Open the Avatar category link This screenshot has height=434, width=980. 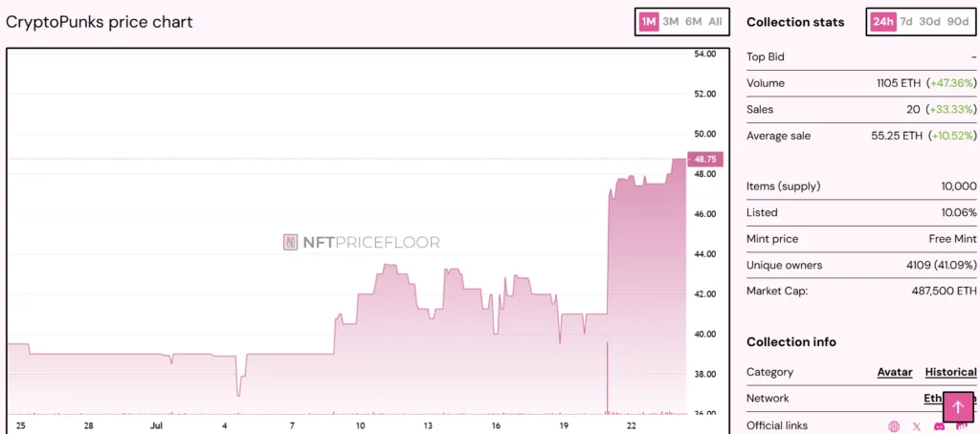click(x=894, y=372)
